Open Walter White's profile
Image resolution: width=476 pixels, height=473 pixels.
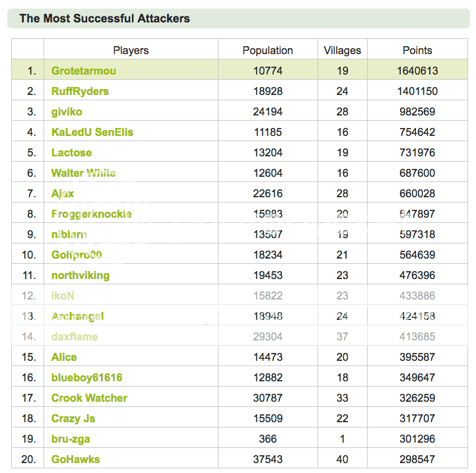(83, 173)
